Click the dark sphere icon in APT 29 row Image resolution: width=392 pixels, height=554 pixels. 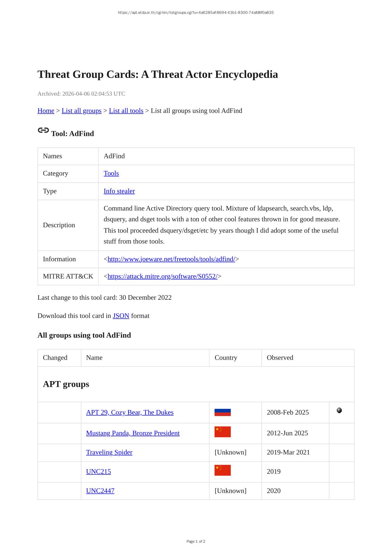point(339,410)
